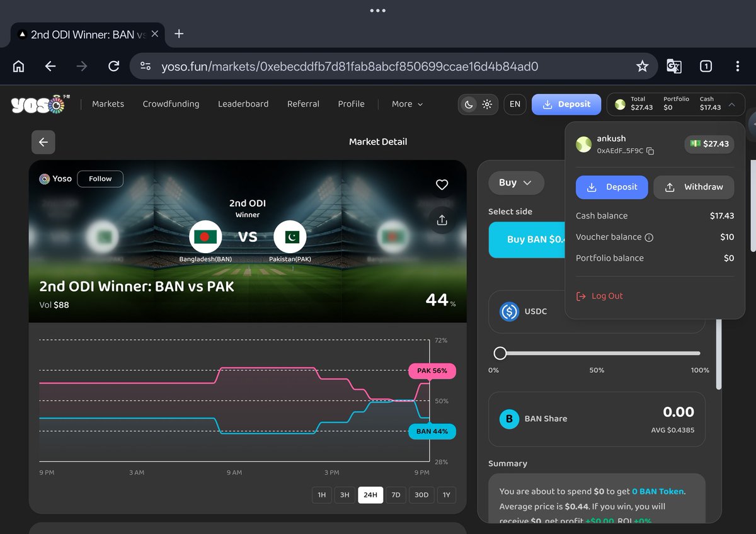Screen dimensions: 756x534
Task: Select the 1Y chart range
Action: tap(446, 495)
